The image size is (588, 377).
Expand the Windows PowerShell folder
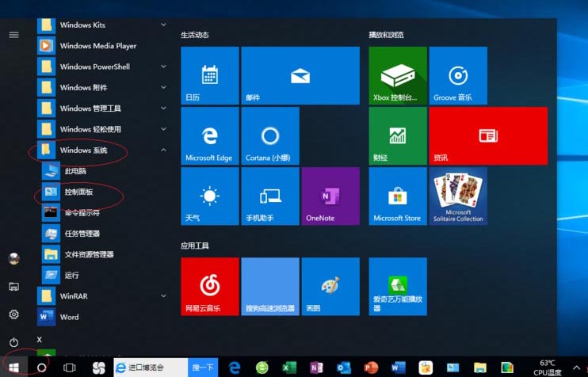click(x=102, y=67)
